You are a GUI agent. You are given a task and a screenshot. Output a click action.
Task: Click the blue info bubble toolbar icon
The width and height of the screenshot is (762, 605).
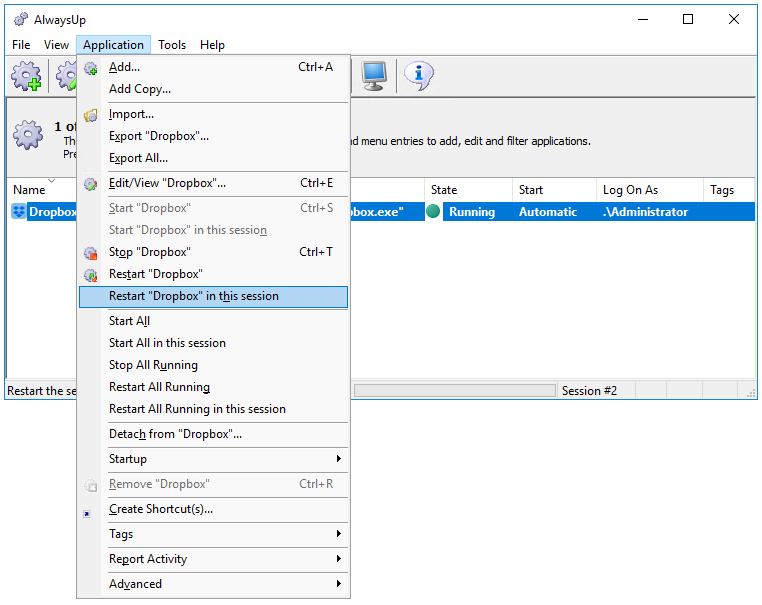(x=418, y=76)
